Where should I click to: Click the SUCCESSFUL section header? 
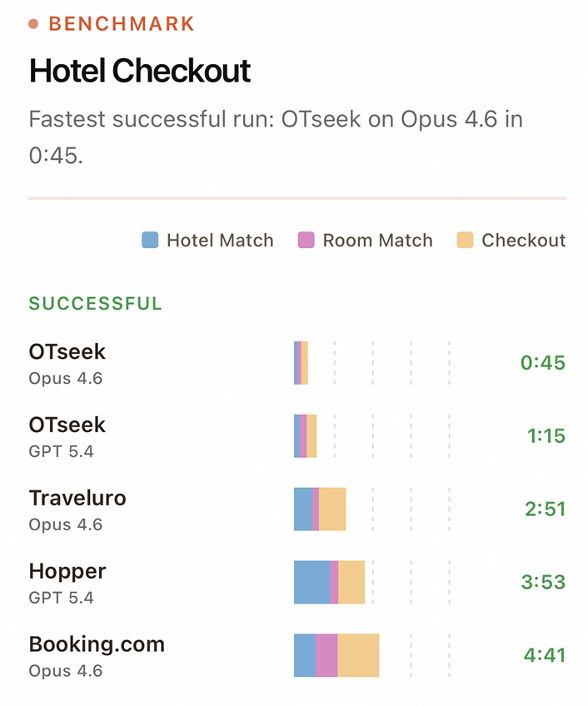click(x=96, y=304)
